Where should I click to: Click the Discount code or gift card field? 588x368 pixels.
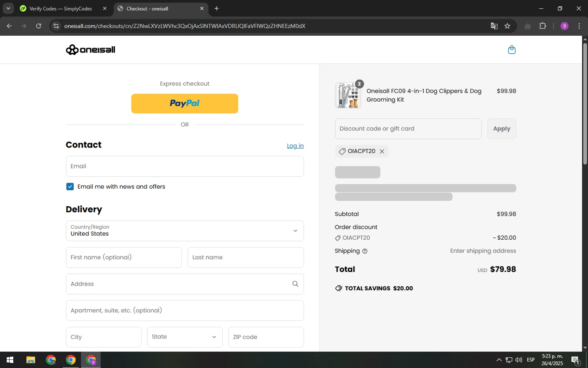tap(408, 129)
